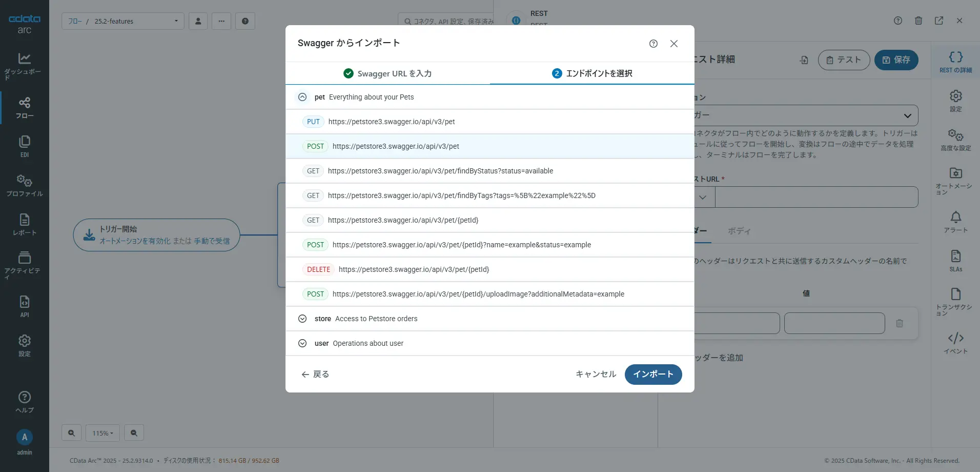
Task: Click the dark question mark button in flow toolbar
Action: [245, 21]
